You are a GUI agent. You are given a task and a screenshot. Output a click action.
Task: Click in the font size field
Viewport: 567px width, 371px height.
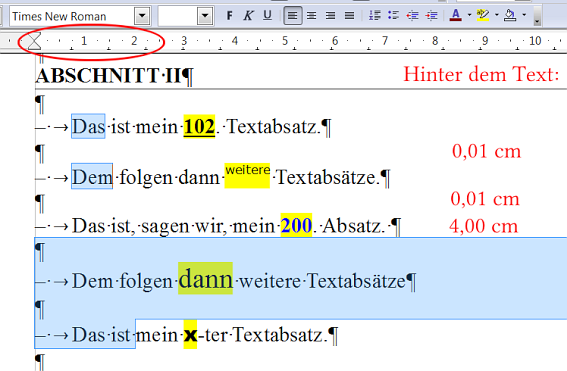178,16
